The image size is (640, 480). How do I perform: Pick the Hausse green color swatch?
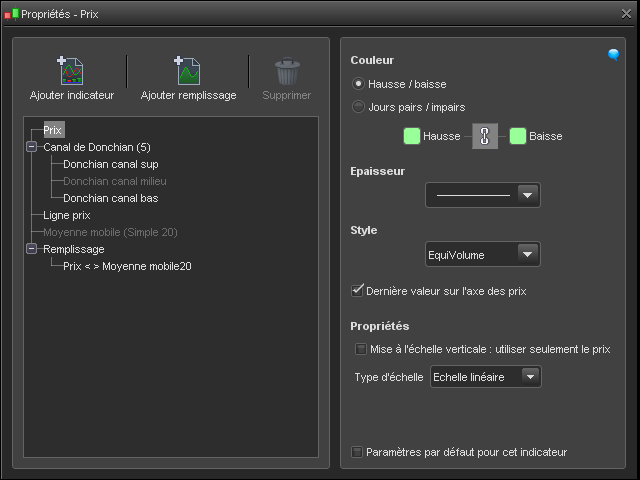411,136
